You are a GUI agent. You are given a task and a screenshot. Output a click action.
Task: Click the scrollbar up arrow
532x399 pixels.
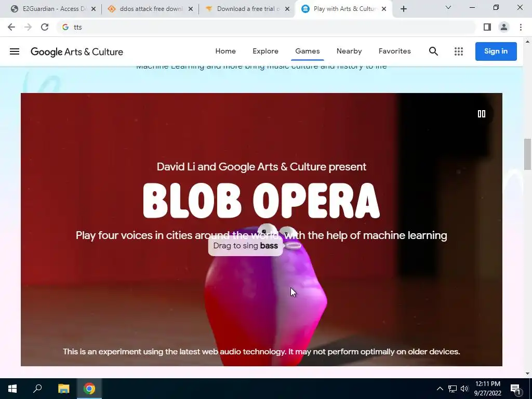pyautogui.click(x=527, y=42)
